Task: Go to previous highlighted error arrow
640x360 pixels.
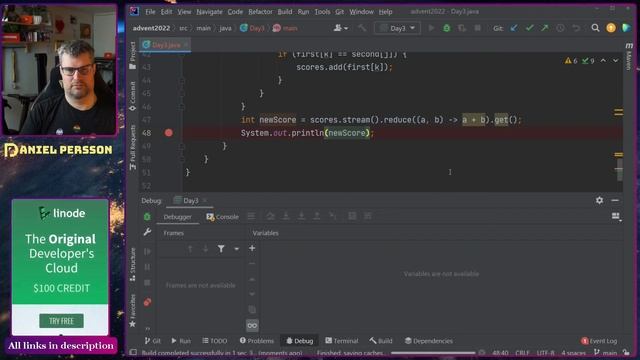Action: 603,60
